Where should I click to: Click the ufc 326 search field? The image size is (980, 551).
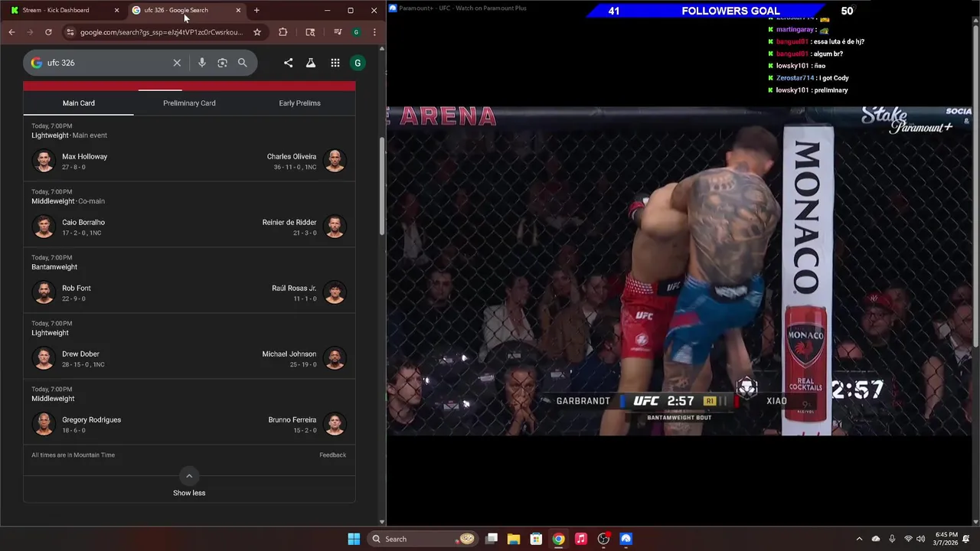(x=107, y=63)
